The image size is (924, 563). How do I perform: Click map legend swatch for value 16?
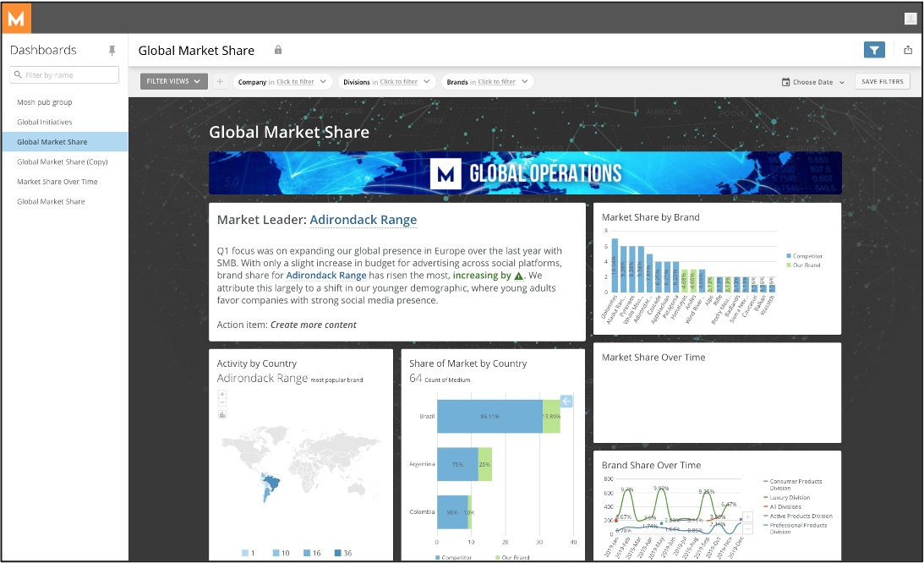click(x=306, y=553)
